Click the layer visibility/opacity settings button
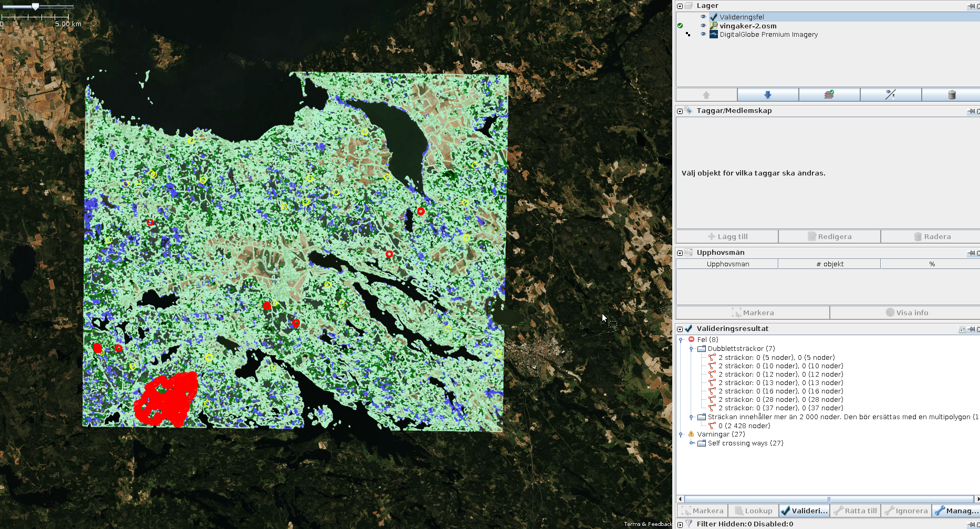Viewport: 980px width, 529px height. [x=890, y=95]
